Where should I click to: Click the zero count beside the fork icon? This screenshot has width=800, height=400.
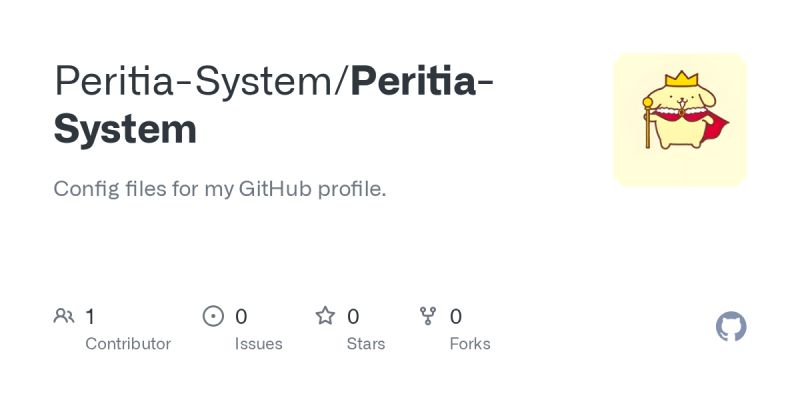point(456,317)
